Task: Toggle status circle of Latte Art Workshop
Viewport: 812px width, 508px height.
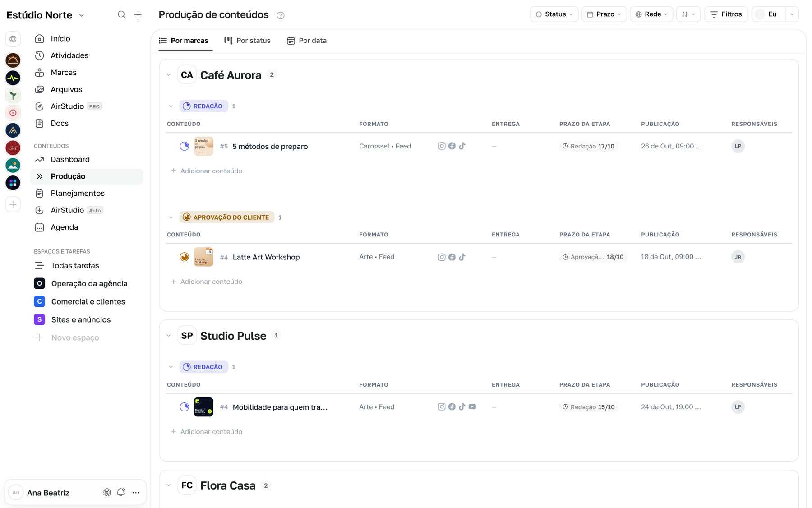Action: pos(184,257)
